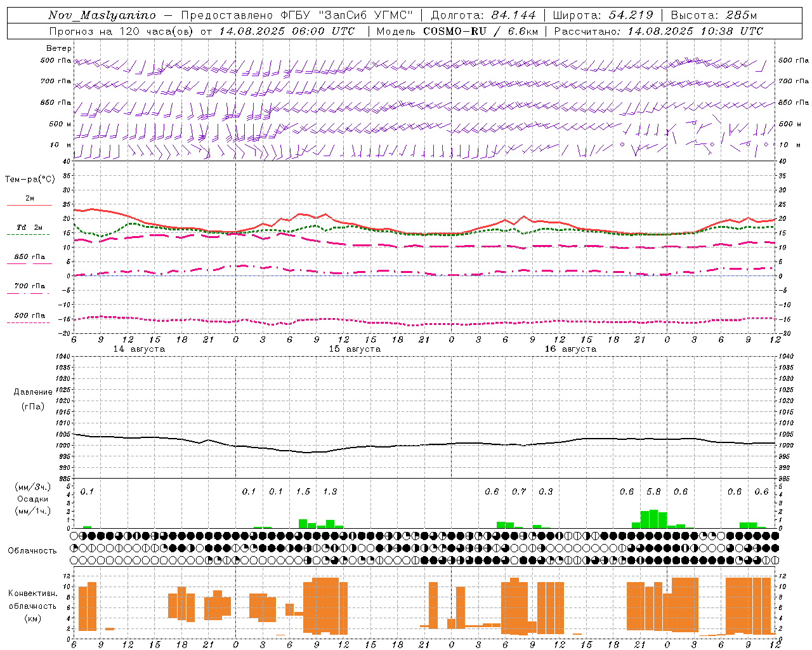The width and height of the screenshot is (812, 650).
Task: Click the Ветер panel label
Action: click(59, 48)
